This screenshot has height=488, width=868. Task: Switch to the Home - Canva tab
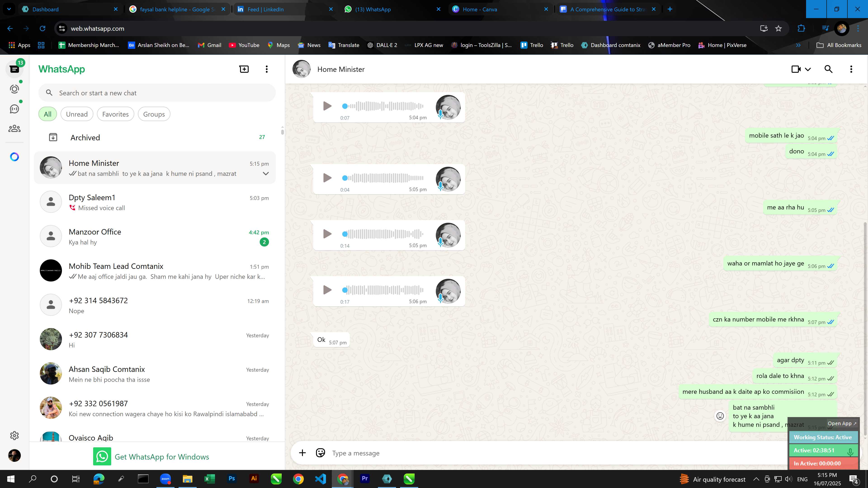pyautogui.click(x=500, y=9)
